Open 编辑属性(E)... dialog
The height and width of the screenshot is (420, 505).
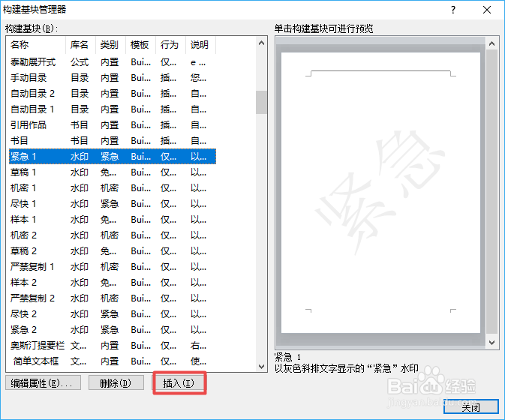(43, 383)
